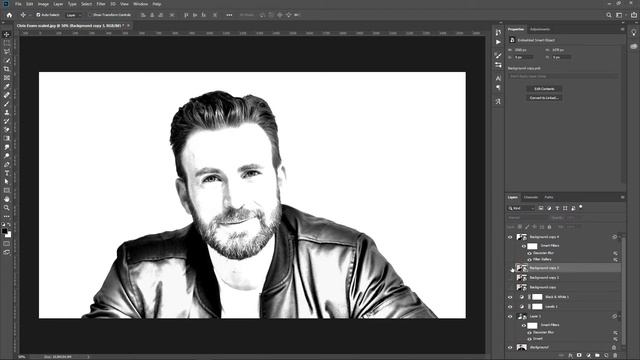This screenshot has height=360, width=640.
Task: Toggle layer filtering on/off switch
Action: tap(581, 207)
